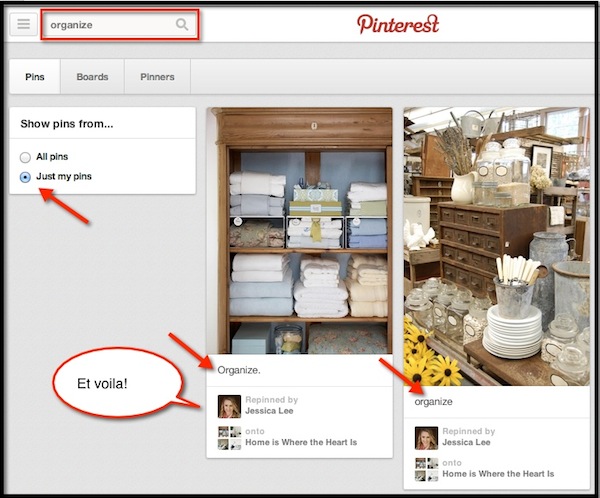Select the All pins radio button
Viewport: 600px width, 498px height.
(x=25, y=157)
